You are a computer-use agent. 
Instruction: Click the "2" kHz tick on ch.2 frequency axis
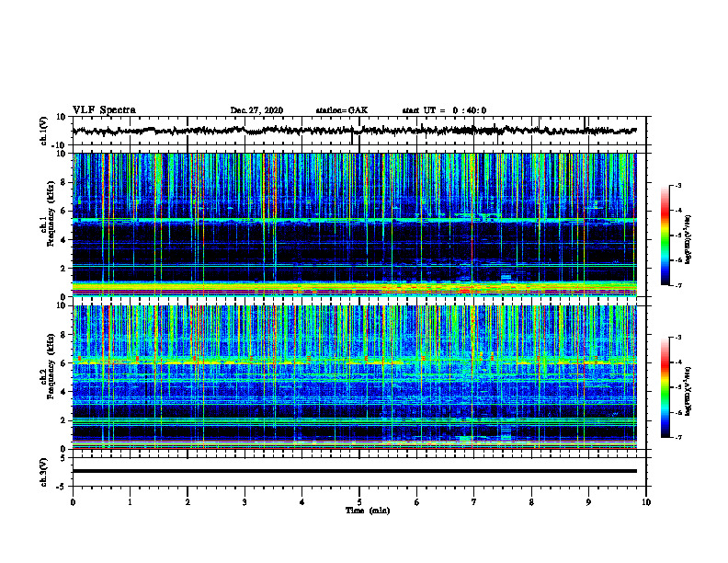click(x=64, y=420)
